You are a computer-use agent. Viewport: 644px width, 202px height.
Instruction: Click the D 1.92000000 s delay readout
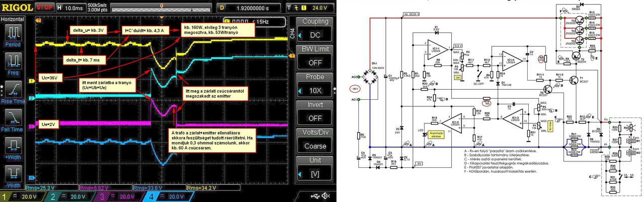point(249,8)
